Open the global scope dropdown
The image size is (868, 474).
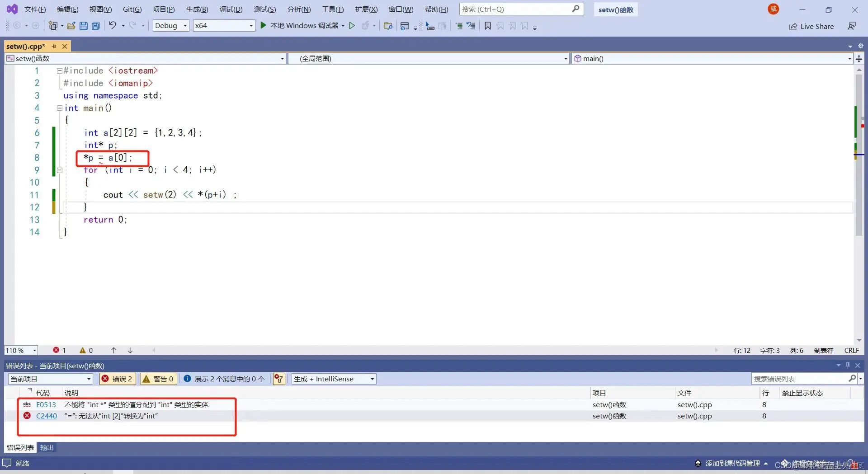coord(428,58)
